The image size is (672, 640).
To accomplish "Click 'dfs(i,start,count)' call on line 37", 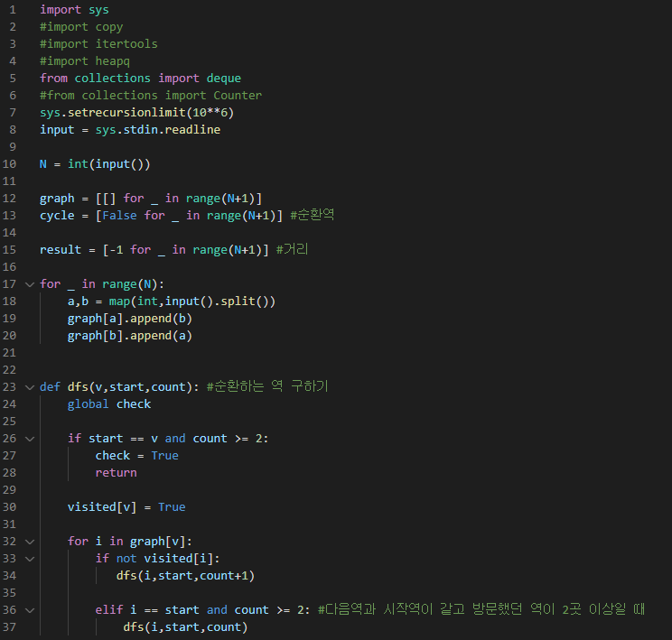I will coord(185,626).
